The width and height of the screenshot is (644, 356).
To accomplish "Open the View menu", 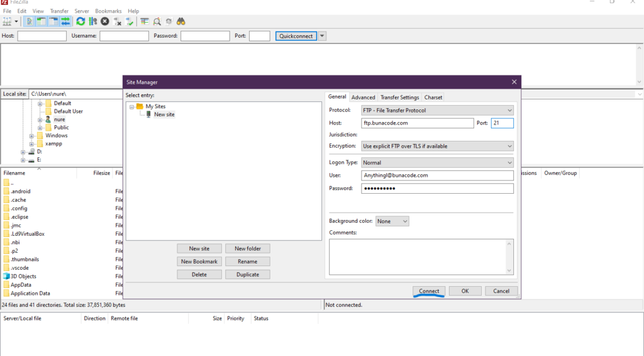I will [38, 11].
